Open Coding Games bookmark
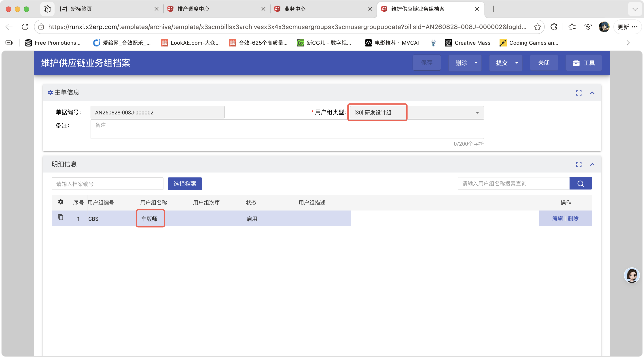This screenshot has width=644, height=358. tap(529, 43)
